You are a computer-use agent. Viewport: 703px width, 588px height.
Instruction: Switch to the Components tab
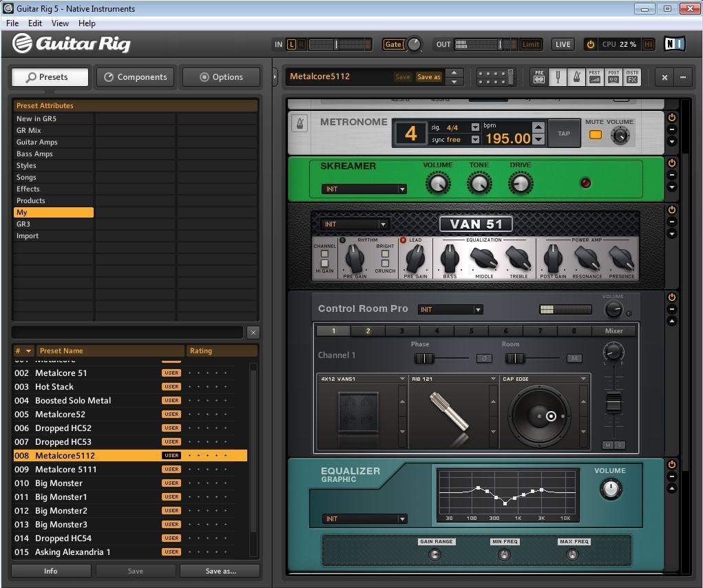135,77
